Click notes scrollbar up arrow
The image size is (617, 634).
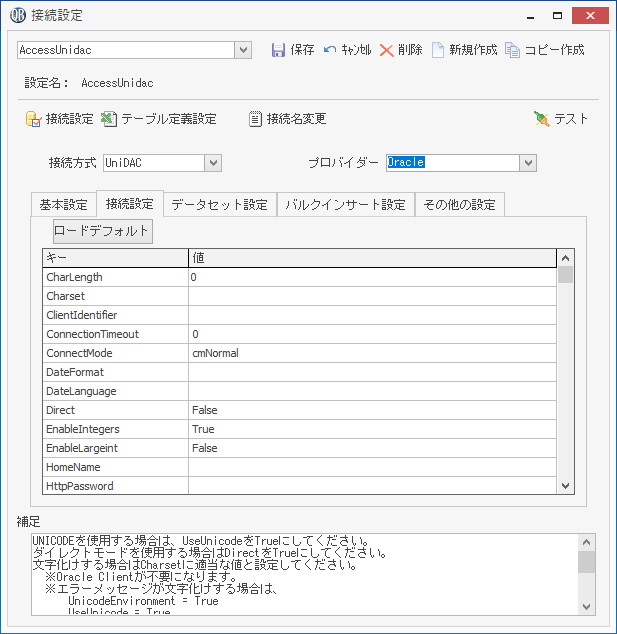[587, 542]
